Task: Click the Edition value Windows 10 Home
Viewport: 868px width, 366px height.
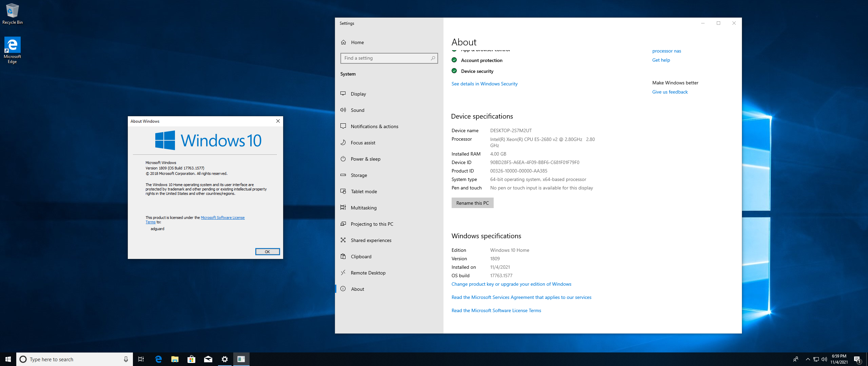Action: (x=510, y=250)
